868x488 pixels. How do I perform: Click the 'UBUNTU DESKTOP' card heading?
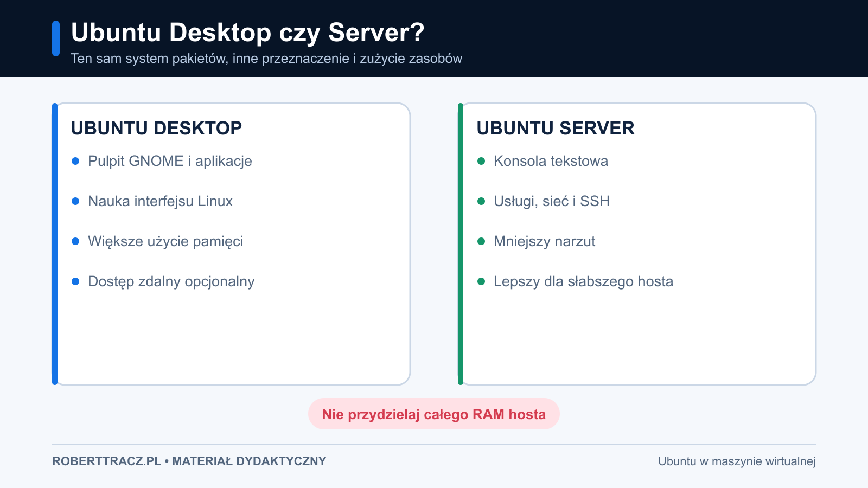coord(156,128)
